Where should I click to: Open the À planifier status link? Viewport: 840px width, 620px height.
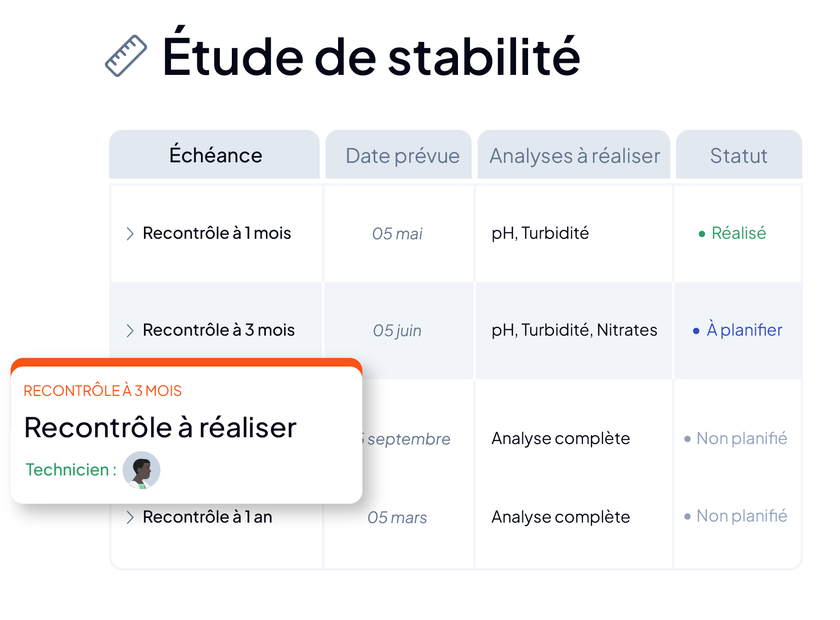point(744,329)
